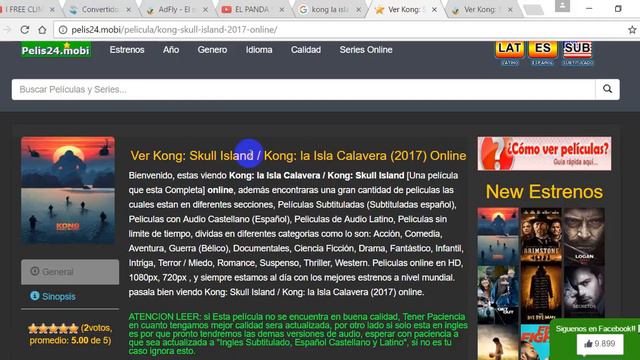View site information icon in address bar
This screenshot has height=360, width=640.
[63, 30]
